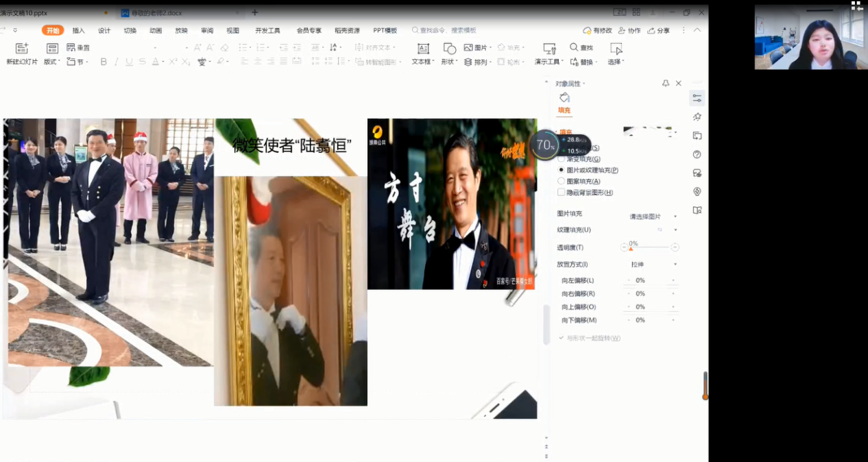Image resolution: width=868 pixels, height=462 pixels.
Task: Click the New Slide (新建幻灯片) icon
Action: (22, 49)
